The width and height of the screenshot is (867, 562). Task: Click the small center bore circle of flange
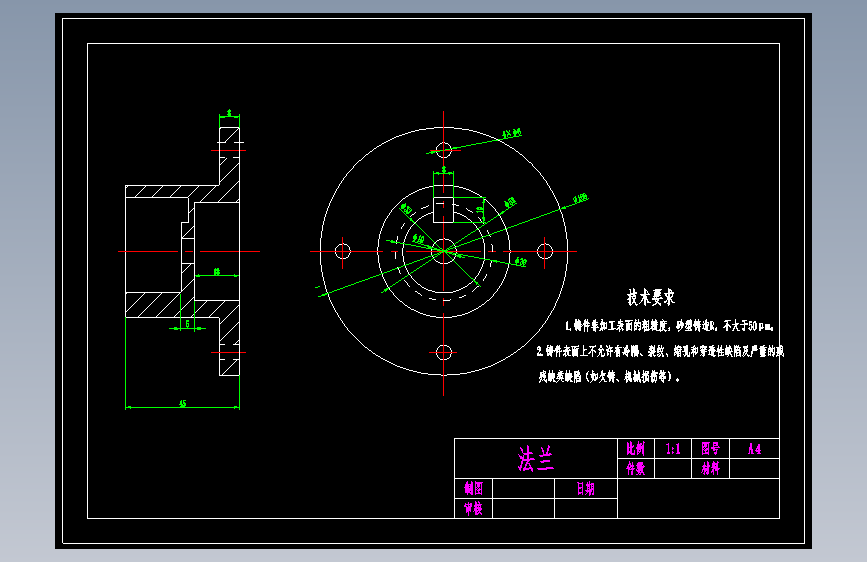coord(443,251)
